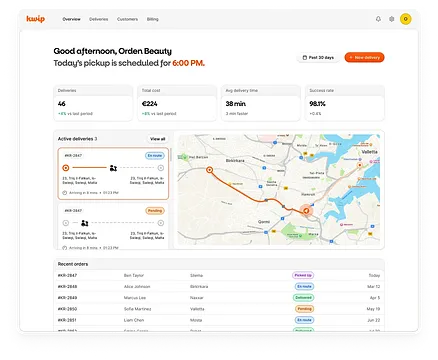Open order #KR-2848 in Recent orders

[219, 287]
